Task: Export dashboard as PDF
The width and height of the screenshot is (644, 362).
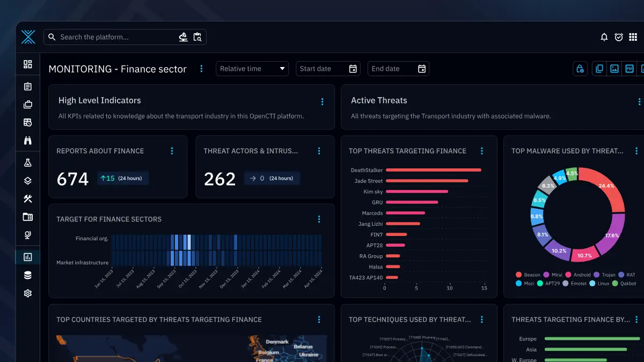Action: [x=630, y=69]
